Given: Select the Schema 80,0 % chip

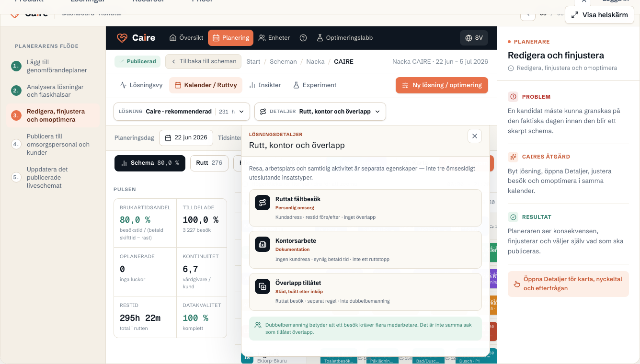Looking at the screenshot, I should 149,163.
